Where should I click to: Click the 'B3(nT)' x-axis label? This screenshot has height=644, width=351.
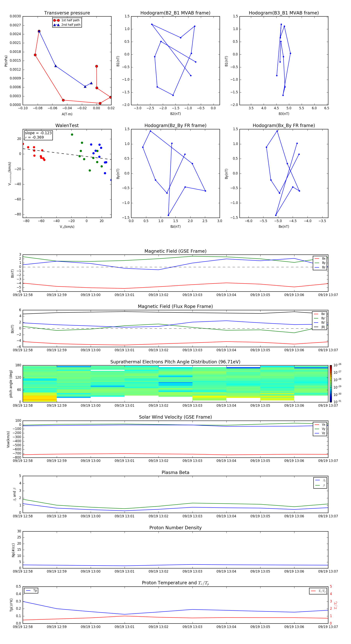pyautogui.click(x=284, y=114)
